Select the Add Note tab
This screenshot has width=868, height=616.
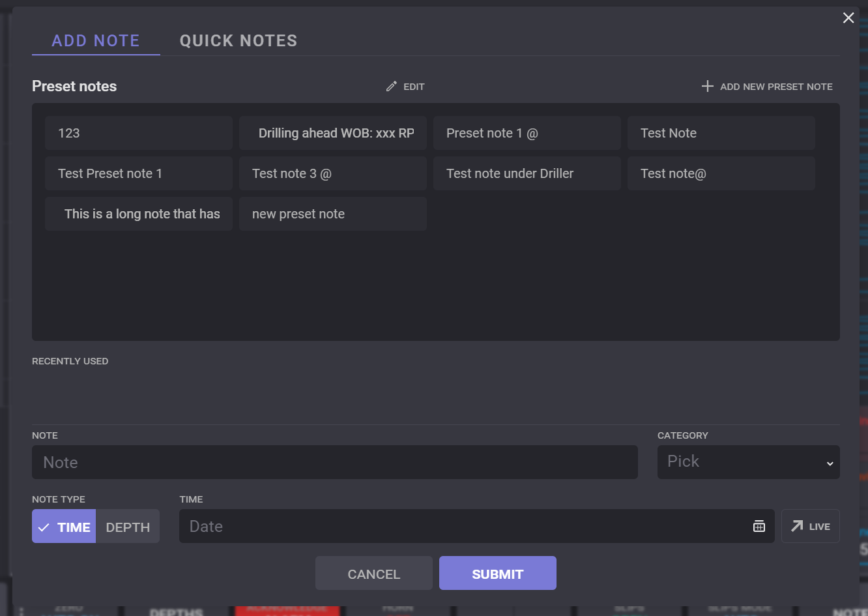coord(96,41)
